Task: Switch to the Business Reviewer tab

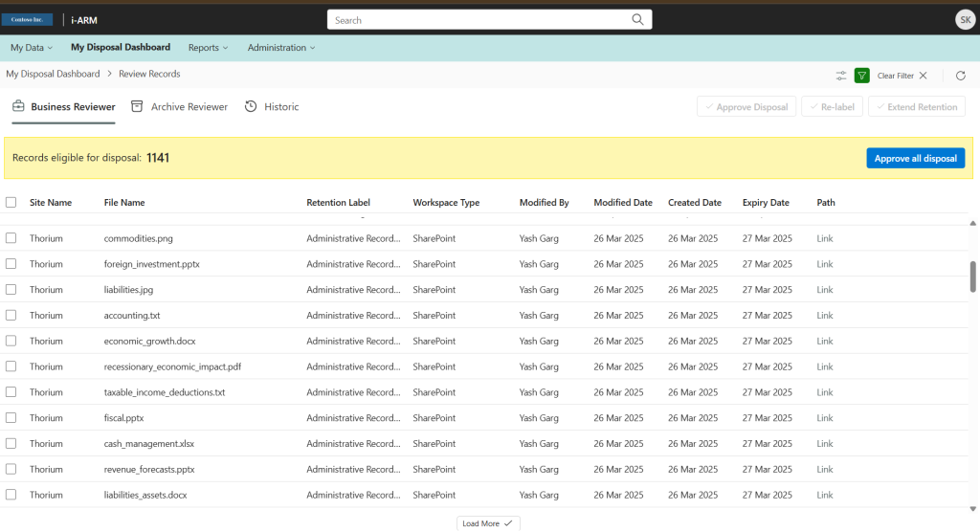Action: click(64, 107)
